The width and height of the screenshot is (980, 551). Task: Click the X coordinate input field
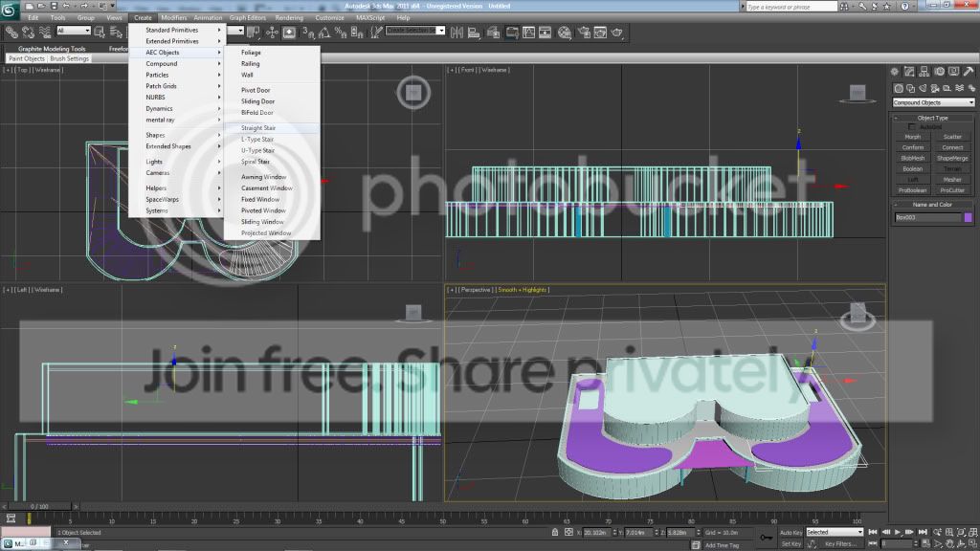click(597, 532)
